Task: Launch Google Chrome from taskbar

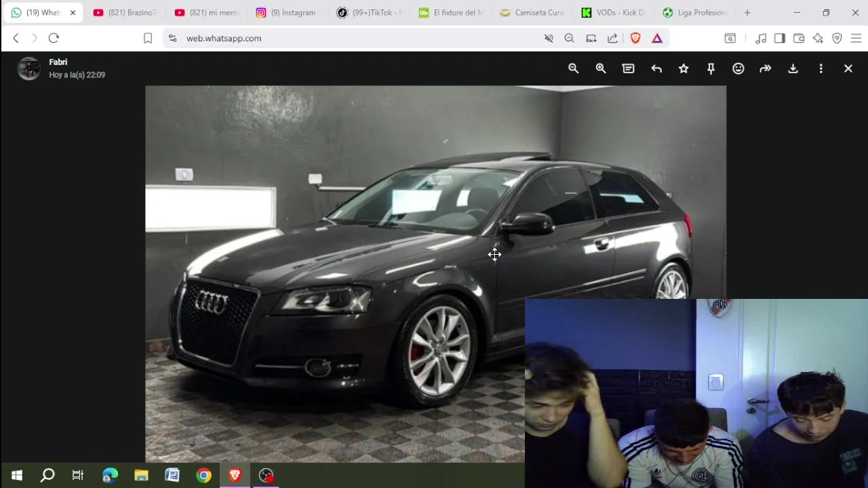Action: (x=203, y=475)
